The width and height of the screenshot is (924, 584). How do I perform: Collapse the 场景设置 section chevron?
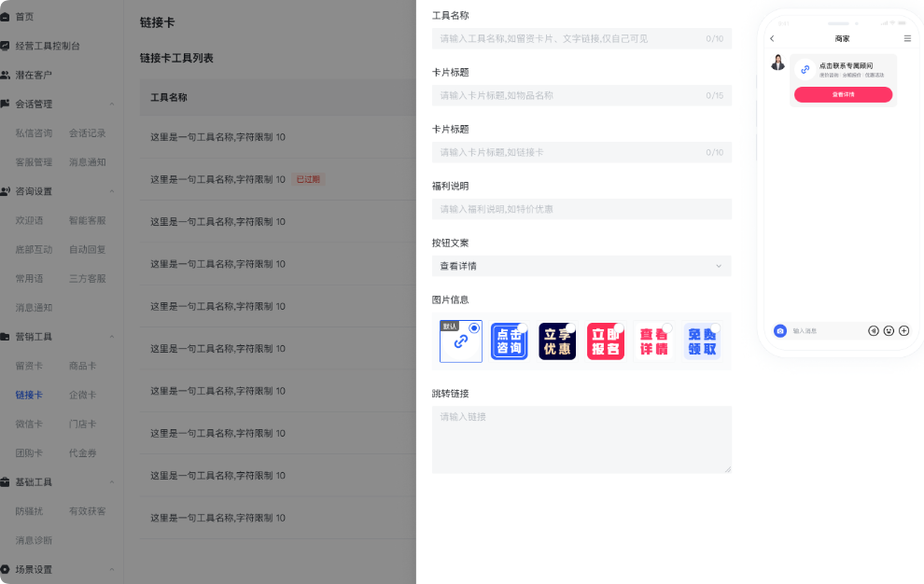point(112,570)
